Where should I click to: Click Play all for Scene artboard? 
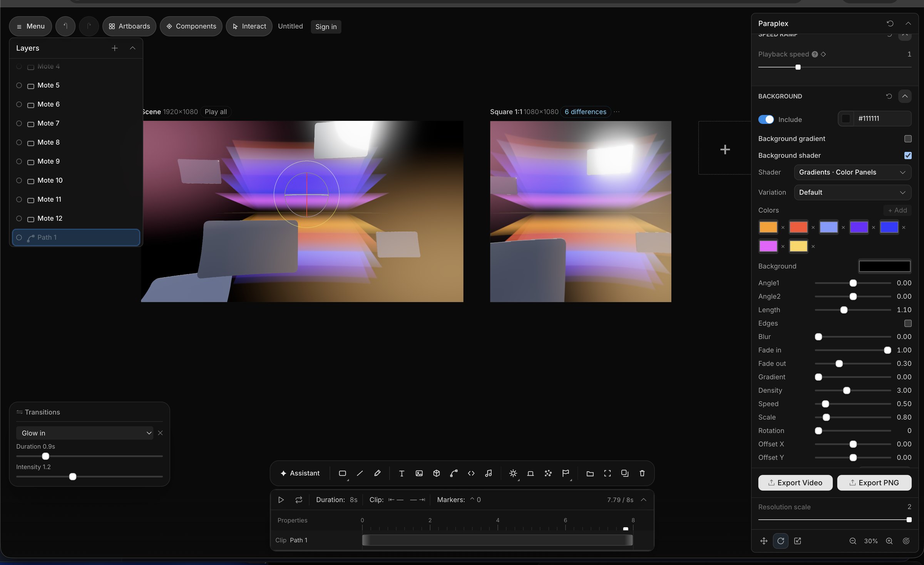[216, 112]
